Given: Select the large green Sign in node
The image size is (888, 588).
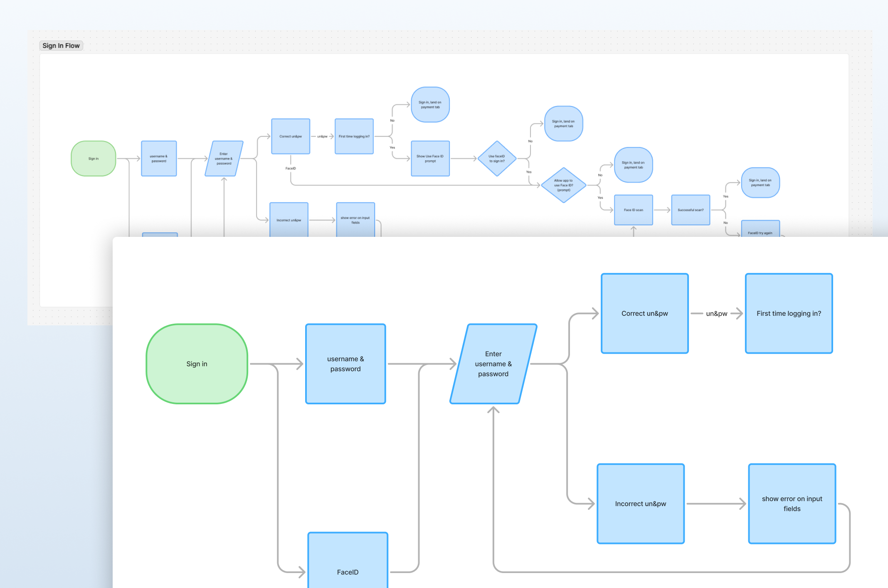Looking at the screenshot, I should click(x=197, y=364).
